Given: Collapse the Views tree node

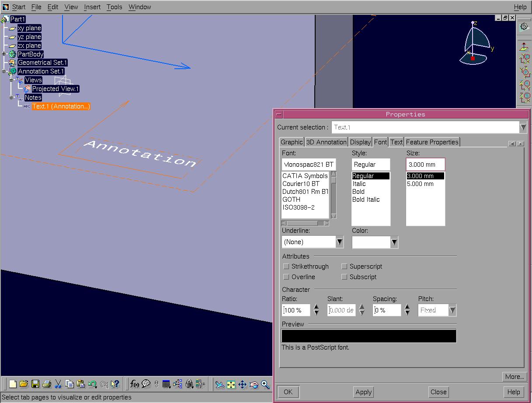Looking at the screenshot, I should pos(12,80).
